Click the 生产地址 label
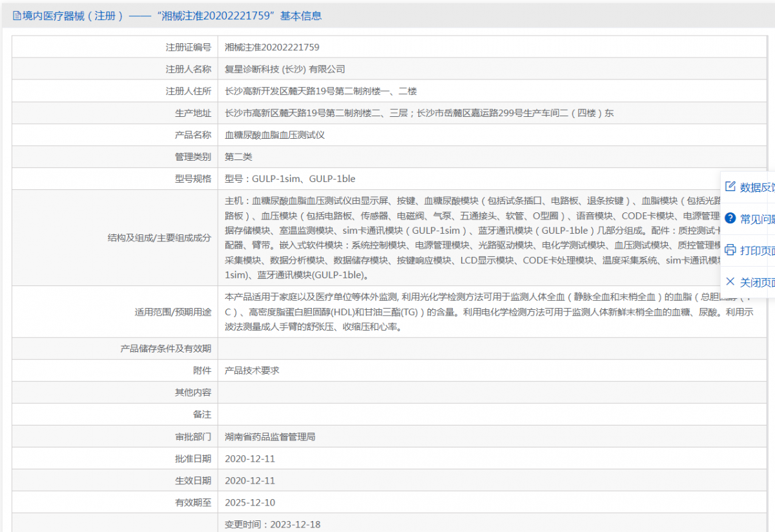Viewport: 775px width, 532px height. [x=193, y=113]
